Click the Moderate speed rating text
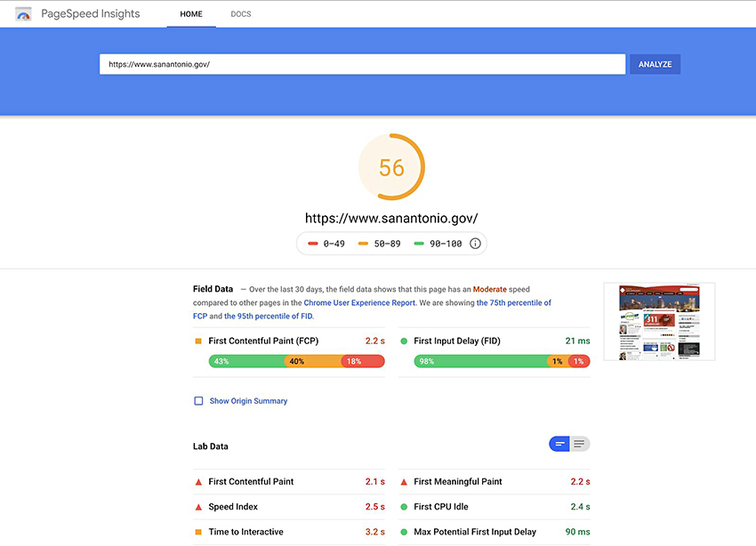This screenshot has height=546, width=756. pos(490,289)
